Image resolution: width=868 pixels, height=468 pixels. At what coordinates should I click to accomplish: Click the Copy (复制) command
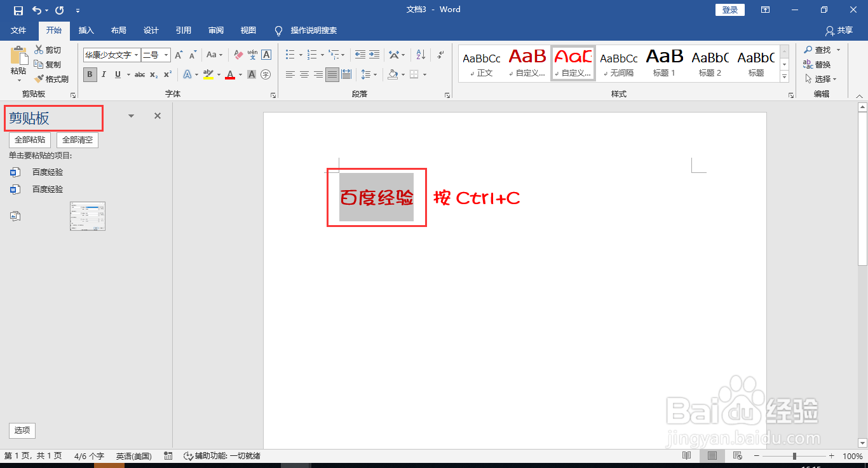[48, 64]
